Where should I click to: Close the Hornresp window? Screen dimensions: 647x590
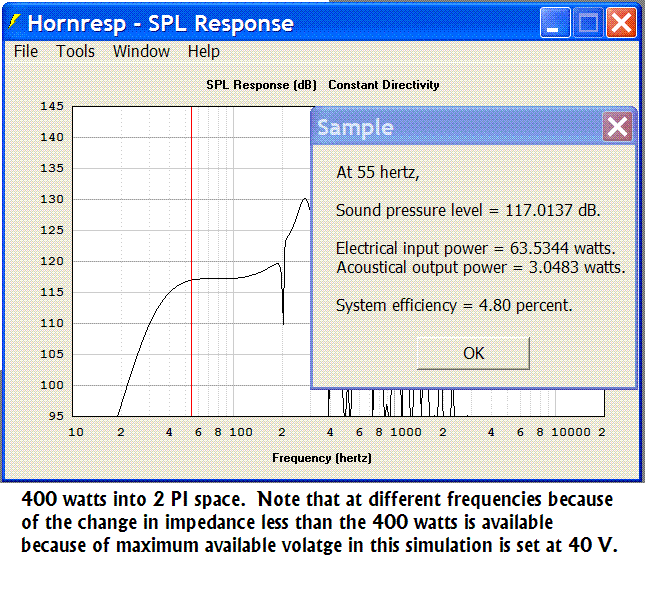tap(621, 22)
